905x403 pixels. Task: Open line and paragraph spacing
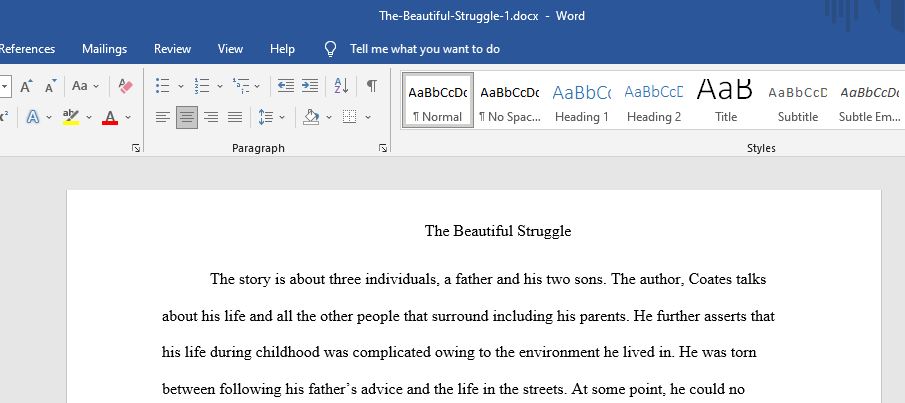[265, 117]
